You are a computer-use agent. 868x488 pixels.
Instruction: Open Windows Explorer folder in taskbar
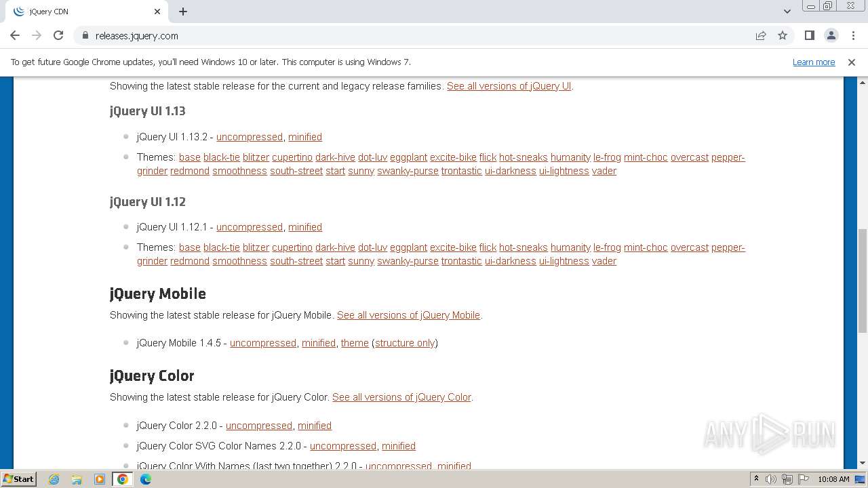[x=77, y=479]
